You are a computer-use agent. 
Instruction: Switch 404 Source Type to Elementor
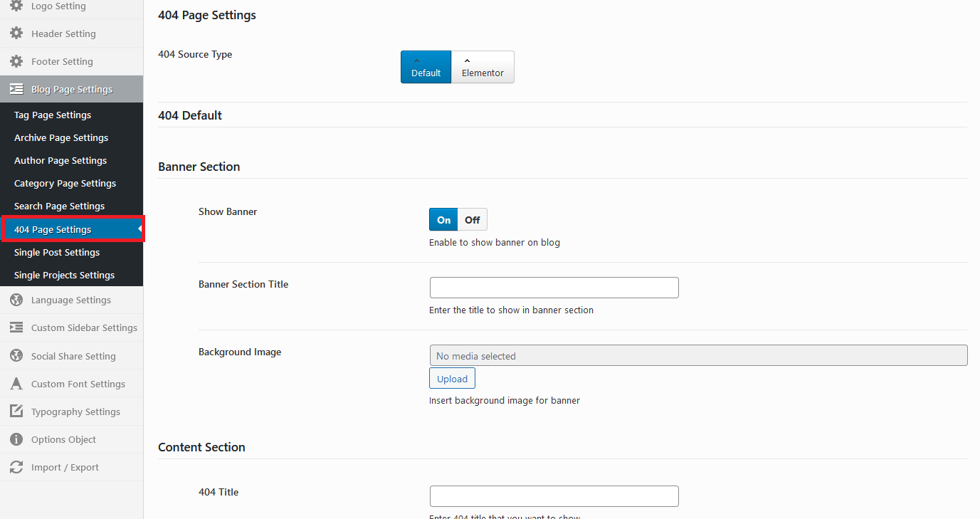[483, 67]
